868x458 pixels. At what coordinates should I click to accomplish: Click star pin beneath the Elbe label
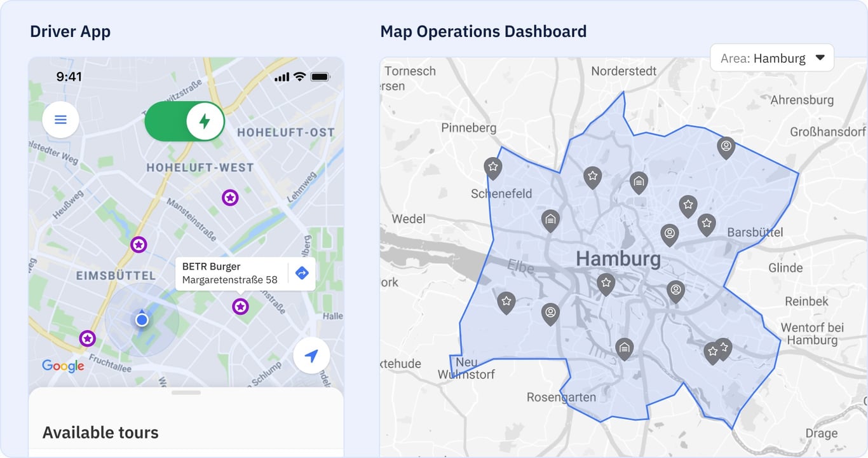[506, 303]
